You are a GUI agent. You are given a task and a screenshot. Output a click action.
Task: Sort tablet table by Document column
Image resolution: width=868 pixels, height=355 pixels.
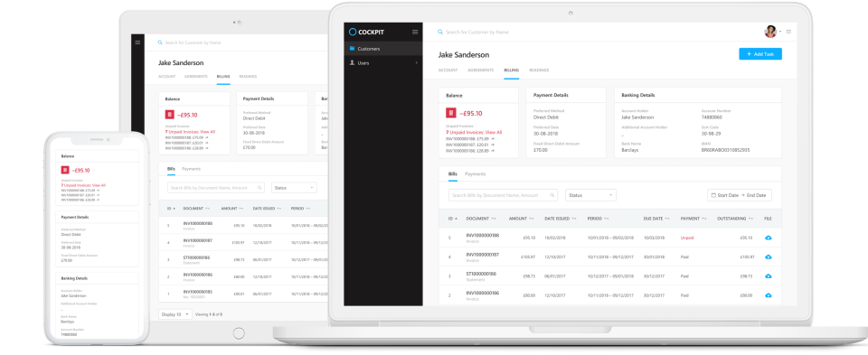[196, 209]
